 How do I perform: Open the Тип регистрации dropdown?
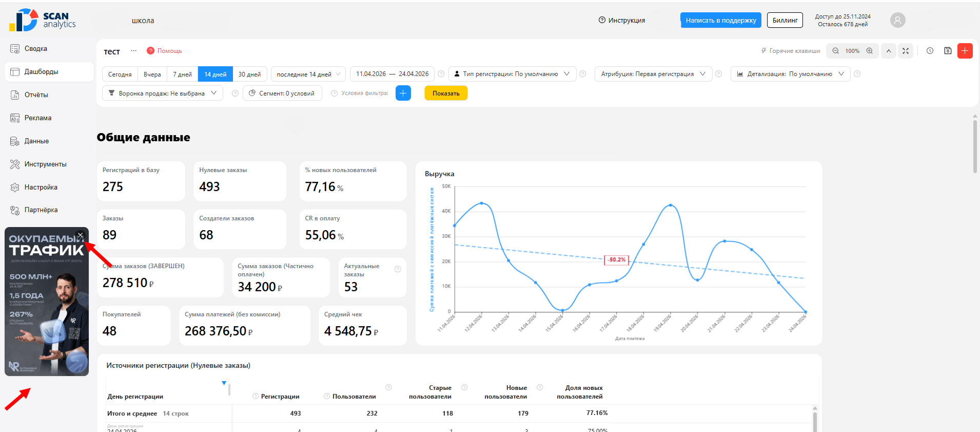coord(512,74)
